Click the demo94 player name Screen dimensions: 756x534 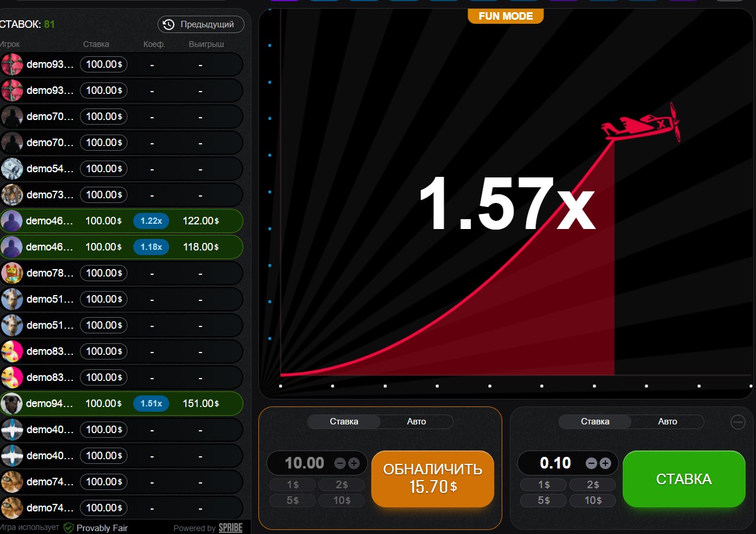pos(50,404)
